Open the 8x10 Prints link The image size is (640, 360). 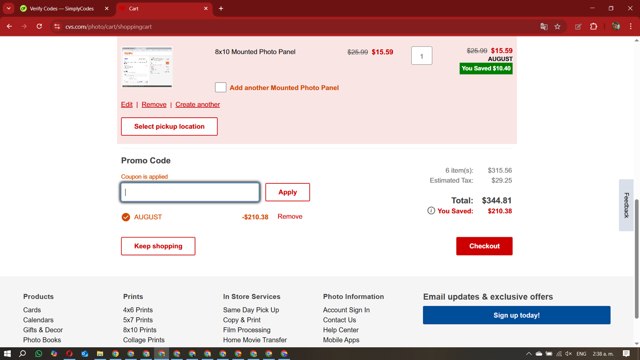[140, 330]
